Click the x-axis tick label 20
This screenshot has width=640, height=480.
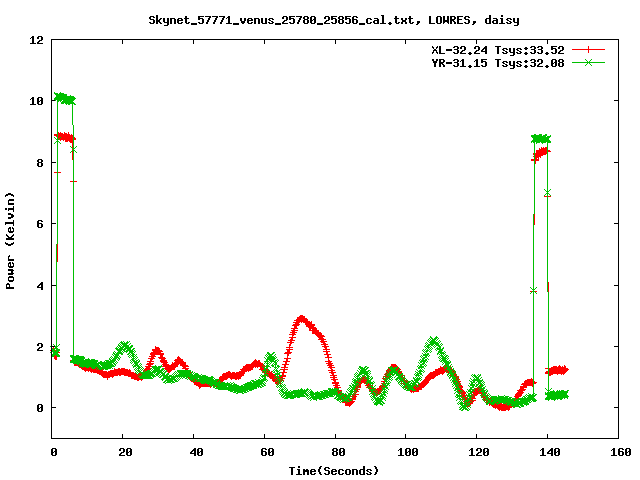click(x=125, y=452)
